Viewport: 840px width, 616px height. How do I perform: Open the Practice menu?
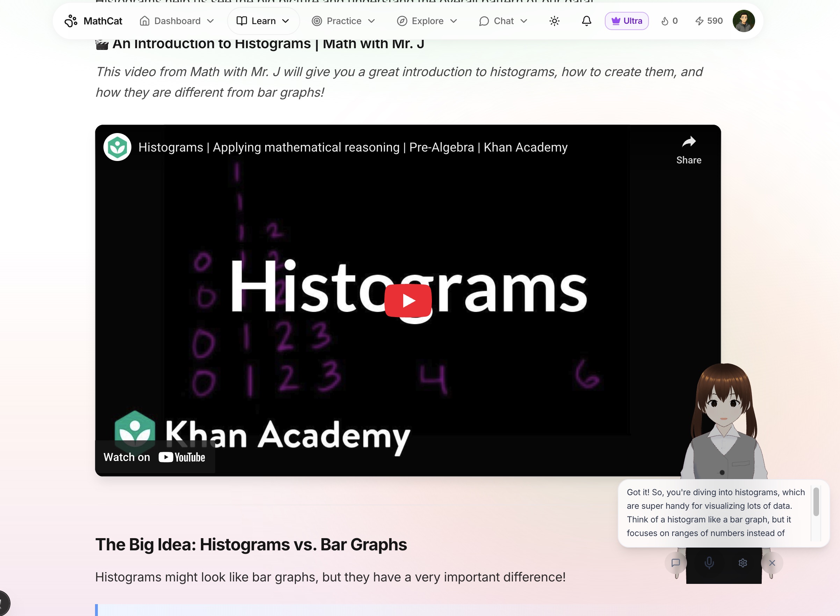tap(343, 21)
